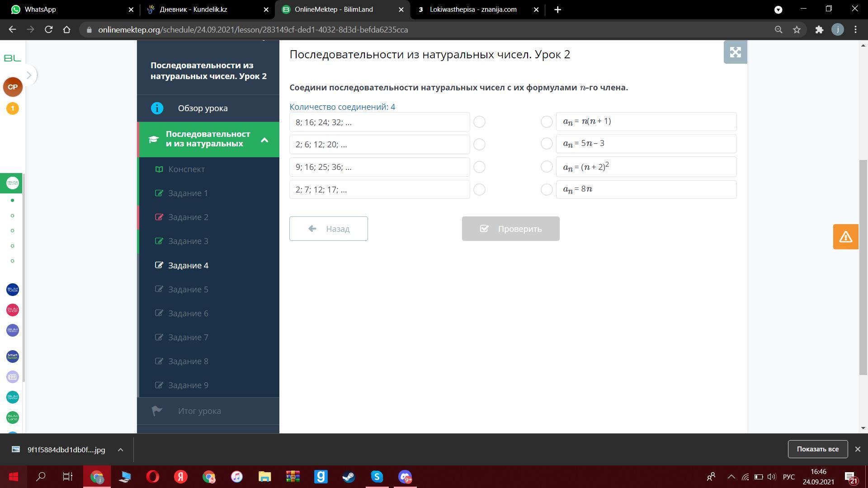Select the connector next to 8; 16; 24; 32
The image size is (868, 488).
pos(479,122)
